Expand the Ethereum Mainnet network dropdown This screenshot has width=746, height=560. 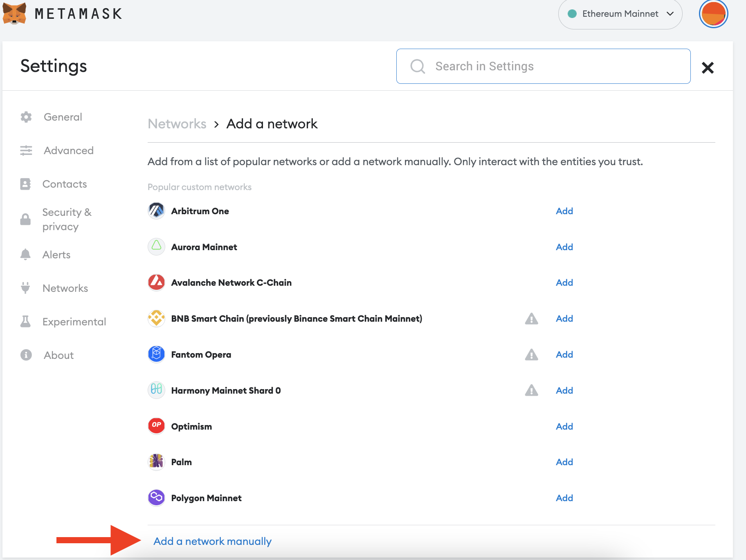tap(620, 14)
